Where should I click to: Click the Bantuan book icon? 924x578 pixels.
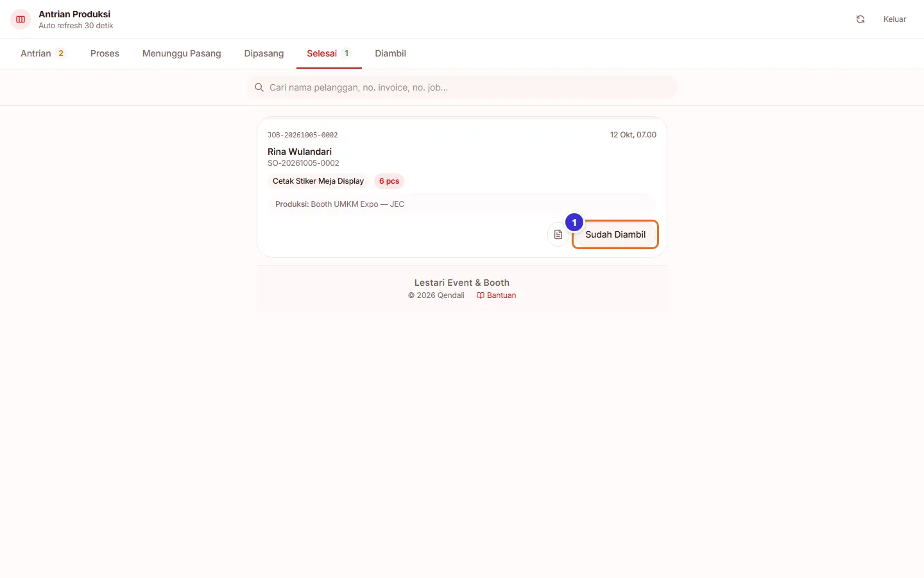click(481, 295)
